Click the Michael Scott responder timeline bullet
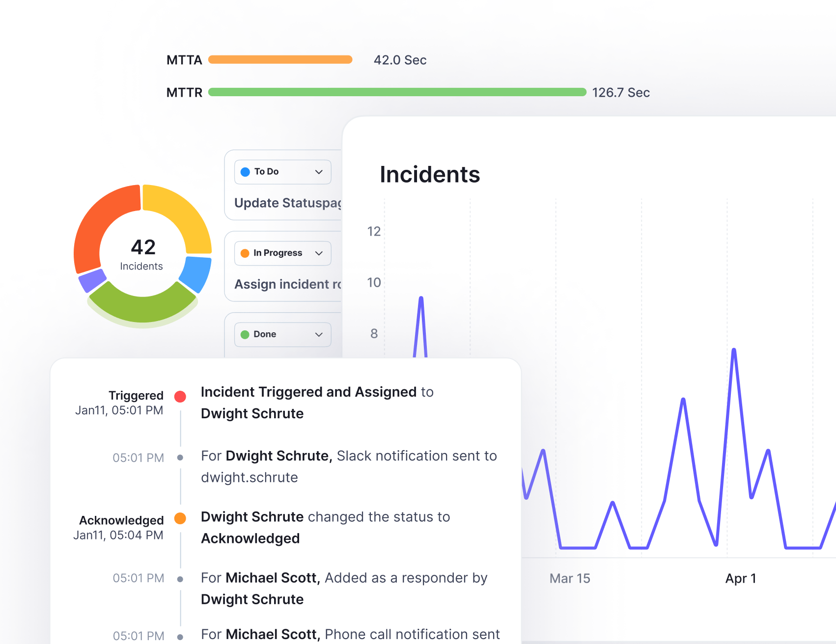The image size is (836, 644). pyautogui.click(x=180, y=579)
